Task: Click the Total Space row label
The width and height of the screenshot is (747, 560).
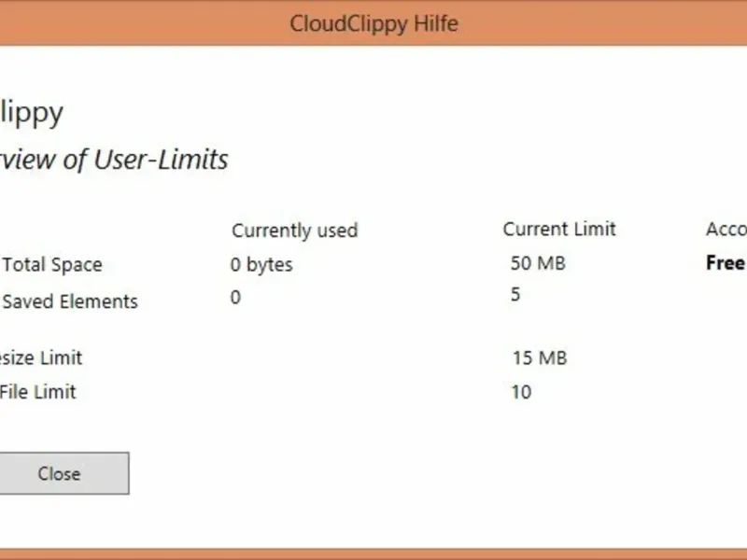Action: 52,265
